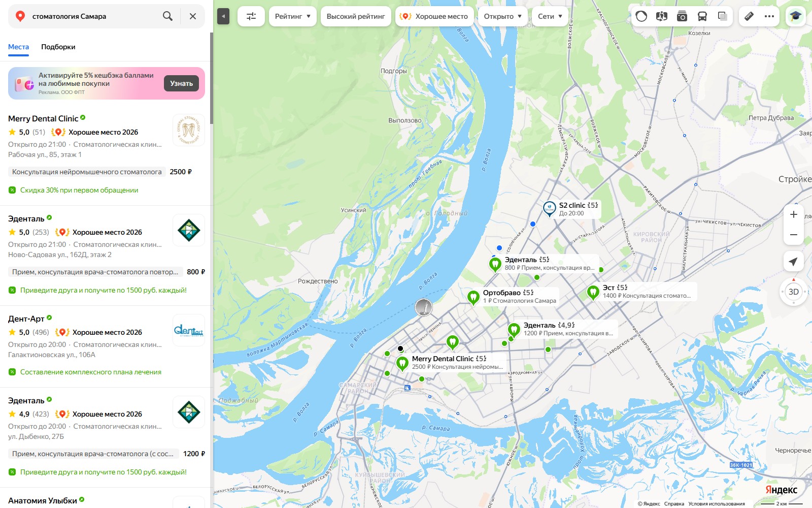Click the search field with стоматология Самара
Screen dimensions: 812x508
tap(94, 16)
